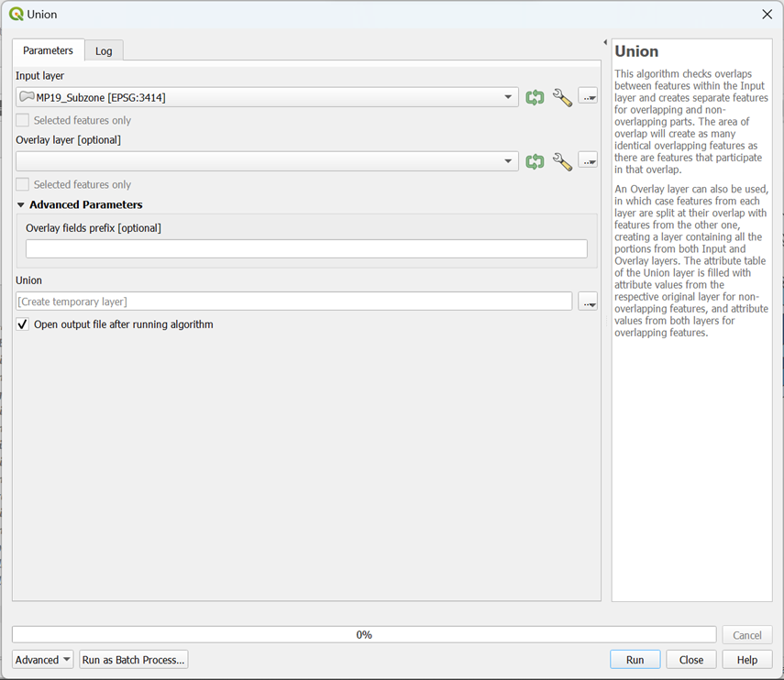Open Input layer advanced options wrench icon
Image resolution: width=784 pixels, height=680 pixels.
pyautogui.click(x=562, y=97)
